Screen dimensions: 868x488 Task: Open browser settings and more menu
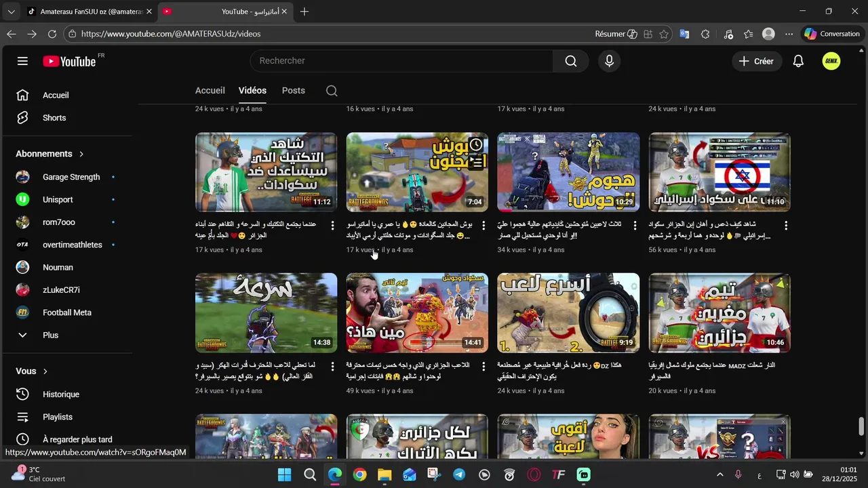click(x=789, y=34)
